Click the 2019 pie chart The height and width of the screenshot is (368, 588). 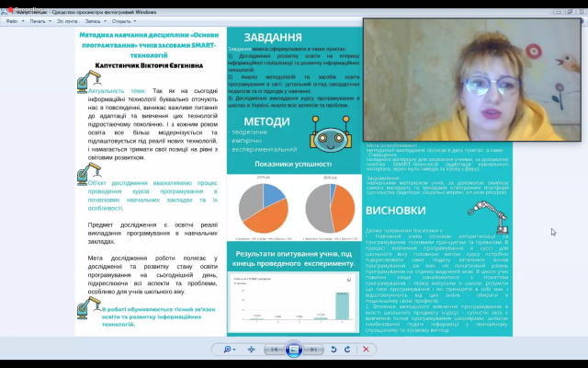pos(264,209)
